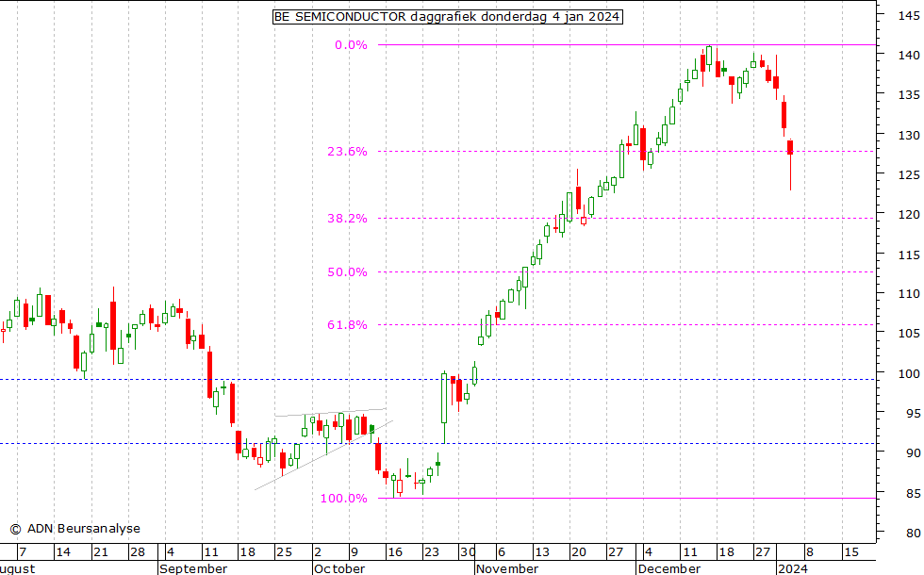924x575 pixels.
Task: Click the 135 price axis label
Action: pyautogui.click(x=908, y=95)
